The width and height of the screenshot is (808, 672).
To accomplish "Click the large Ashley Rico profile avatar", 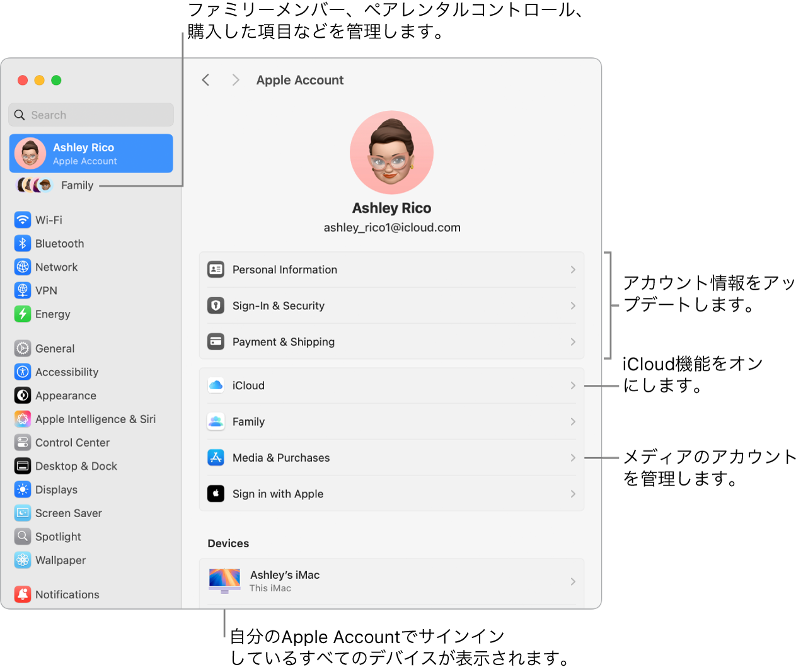I will coord(391,152).
